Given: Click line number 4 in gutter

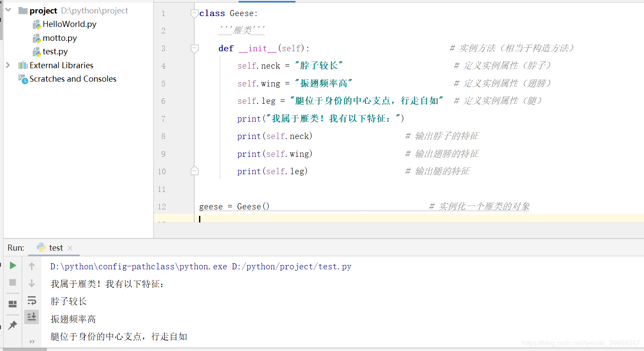Looking at the screenshot, I should point(163,66).
